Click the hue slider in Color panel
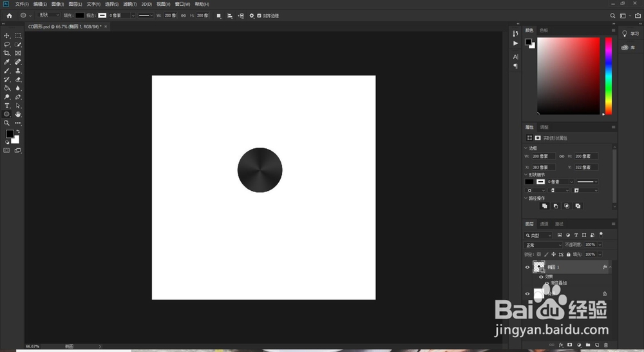The height and width of the screenshot is (352, 644). tap(609, 76)
